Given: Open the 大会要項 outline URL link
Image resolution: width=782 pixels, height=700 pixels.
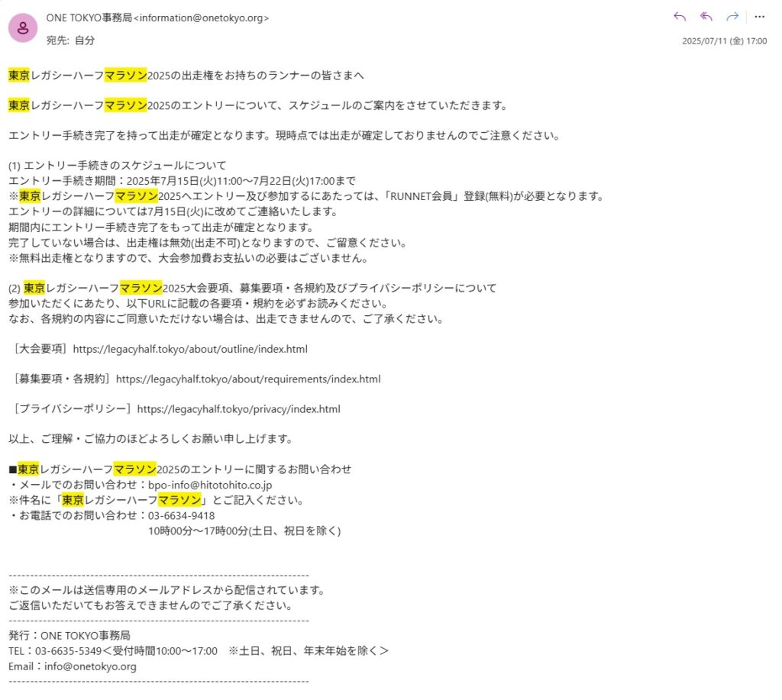Looking at the screenshot, I should click(190, 349).
